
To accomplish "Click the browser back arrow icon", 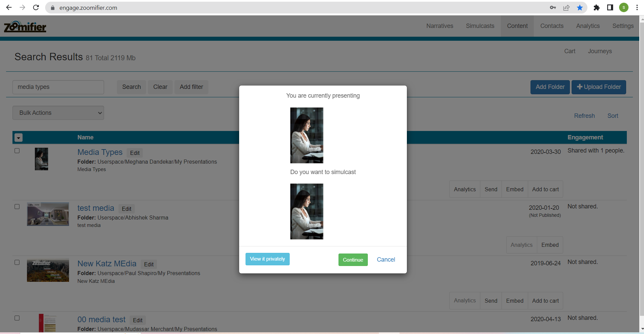I will point(9,7).
